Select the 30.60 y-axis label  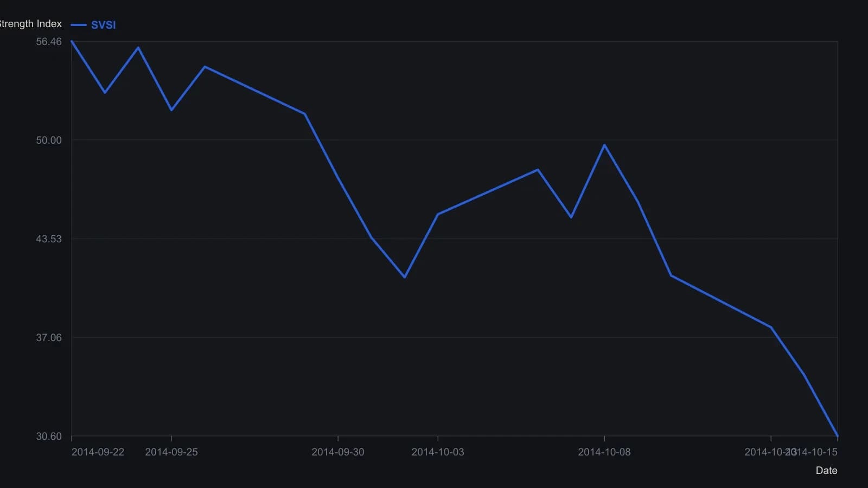(49, 436)
